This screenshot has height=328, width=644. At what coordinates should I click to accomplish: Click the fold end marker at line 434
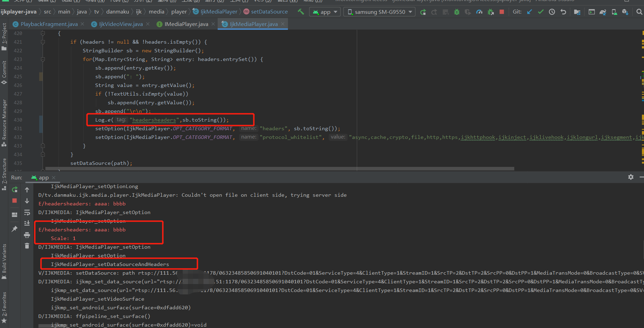[43, 154]
